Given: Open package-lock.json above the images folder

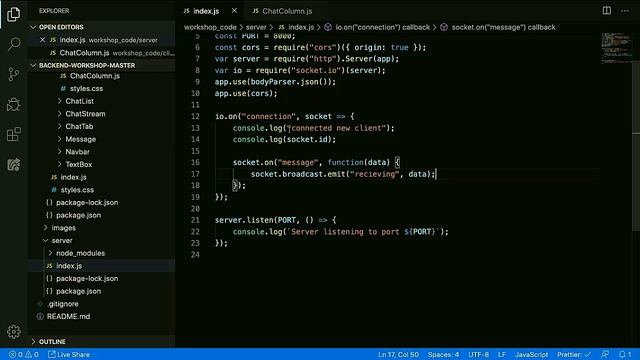Looking at the screenshot, I should [87, 202].
